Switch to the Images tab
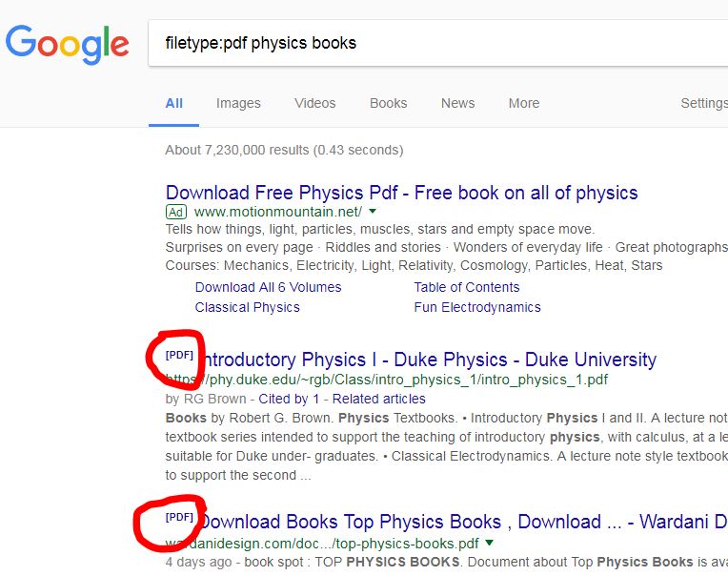 (x=238, y=103)
